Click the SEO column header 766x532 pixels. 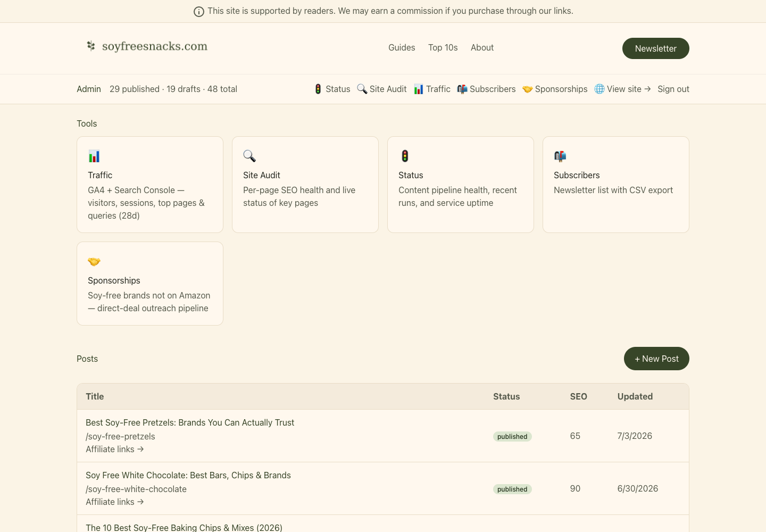[579, 396]
